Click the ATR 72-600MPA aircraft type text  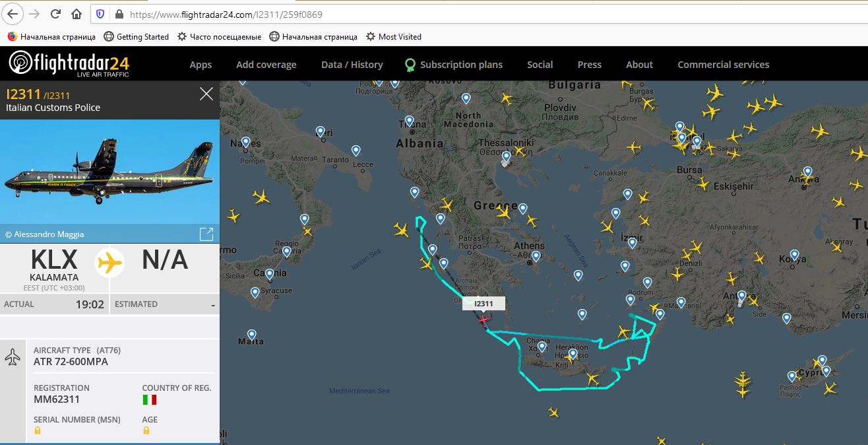point(71,361)
